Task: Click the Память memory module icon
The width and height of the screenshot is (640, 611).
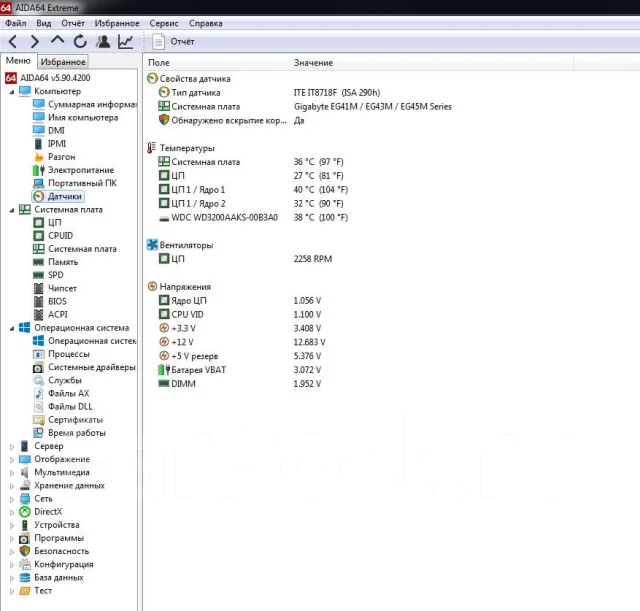Action: click(x=38, y=262)
